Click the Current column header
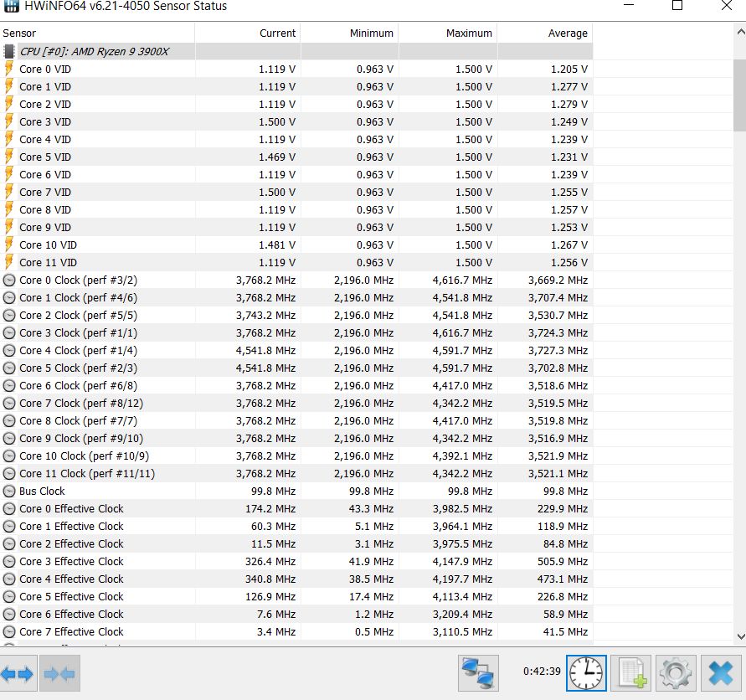This screenshot has width=746, height=700. tap(247, 33)
